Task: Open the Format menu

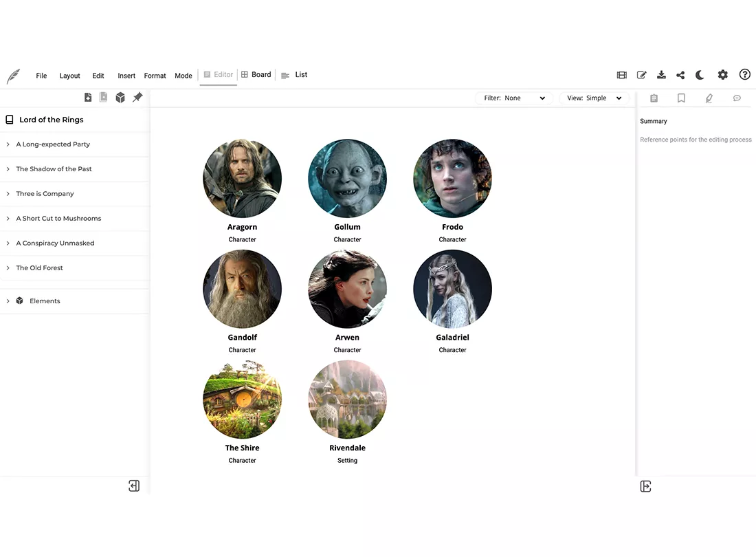Action: point(155,76)
